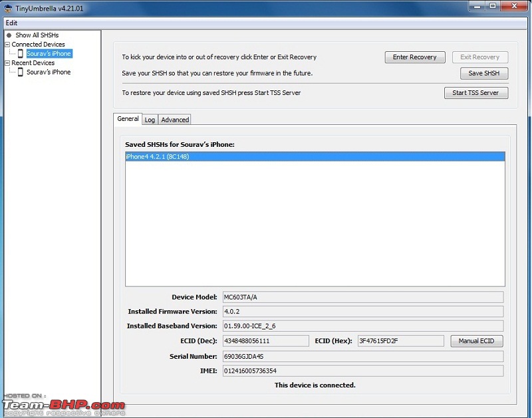Click phone icon under Connected Devices
The width and height of the screenshot is (532, 418).
click(21, 54)
